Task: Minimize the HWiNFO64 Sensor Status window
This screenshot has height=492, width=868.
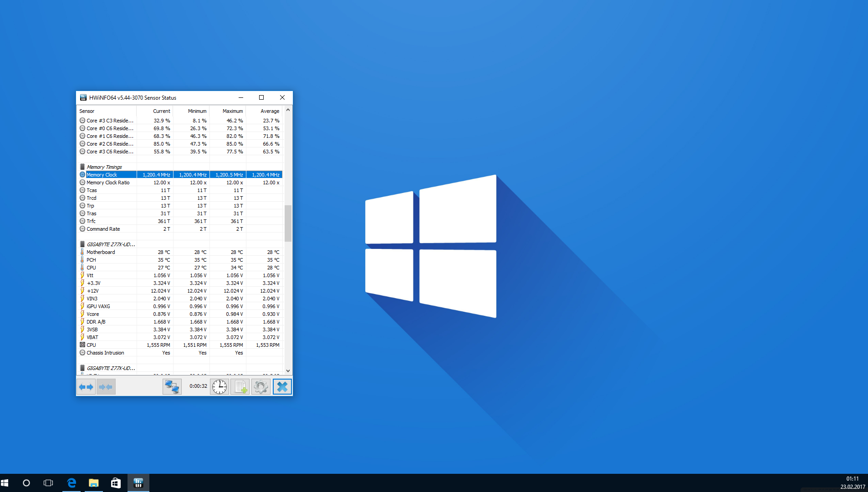Action: click(241, 97)
